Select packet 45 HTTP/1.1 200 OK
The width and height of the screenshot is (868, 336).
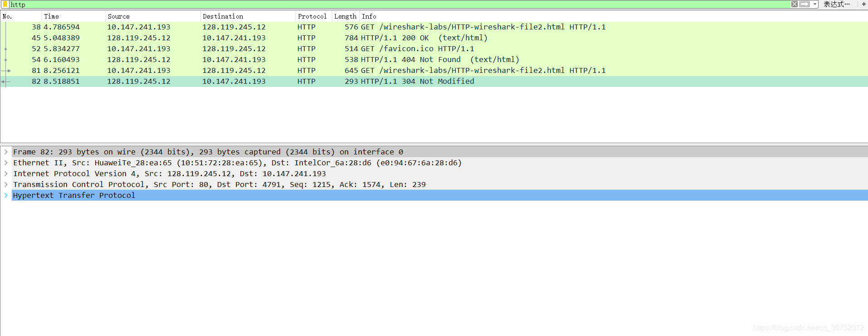tap(434, 38)
